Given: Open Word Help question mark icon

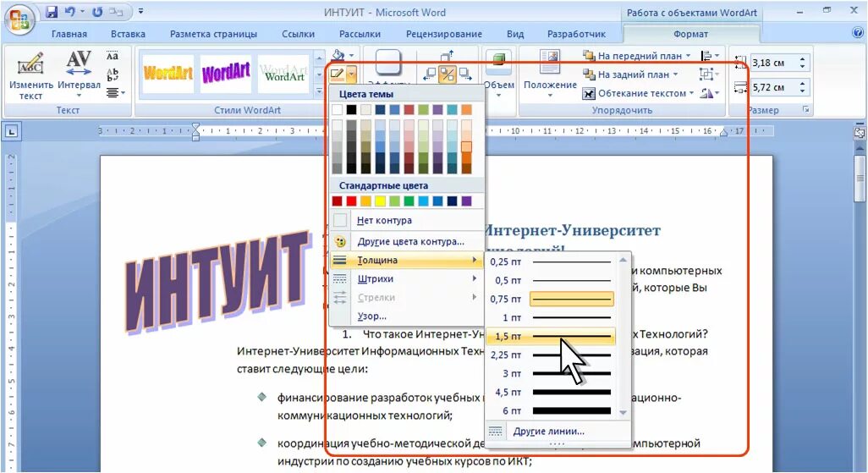Looking at the screenshot, I should (858, 33).
